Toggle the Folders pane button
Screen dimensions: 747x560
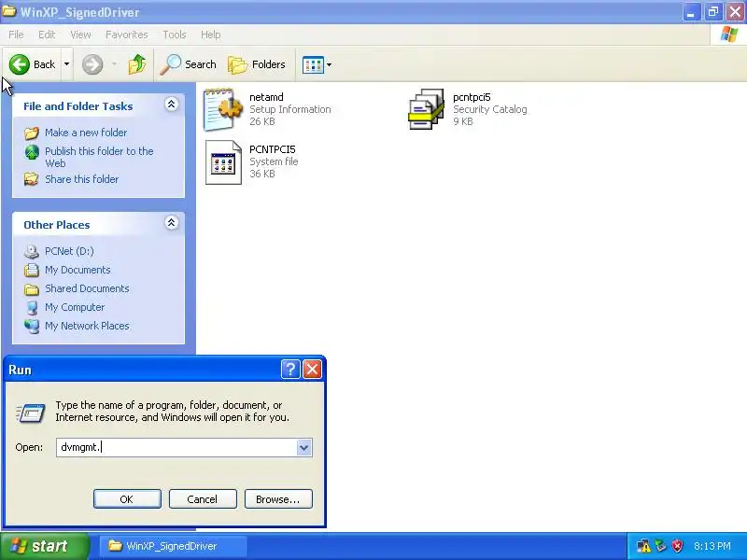[x=257, y=64]
